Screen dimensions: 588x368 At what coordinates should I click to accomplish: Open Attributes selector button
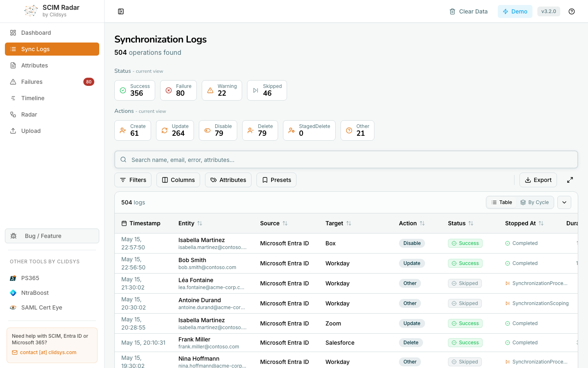pyautogui.click(x=228, y=180)
